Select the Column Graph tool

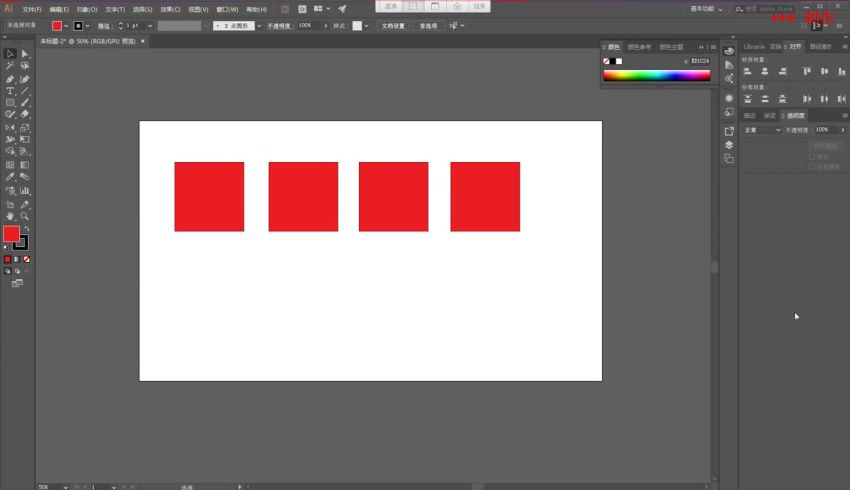24,191
